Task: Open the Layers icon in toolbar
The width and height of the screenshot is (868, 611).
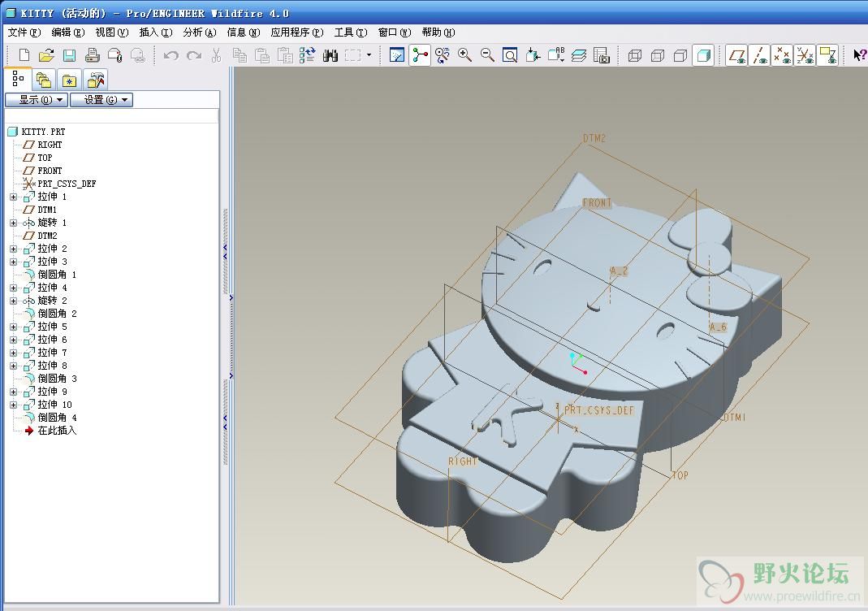Action: coord(578,54)
